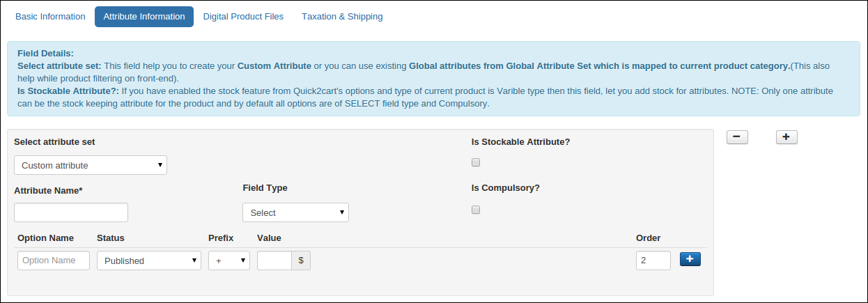Go to the Taxation & Shipping tab
Viewport: 868px width, 303px height.
tap(342, 16)
